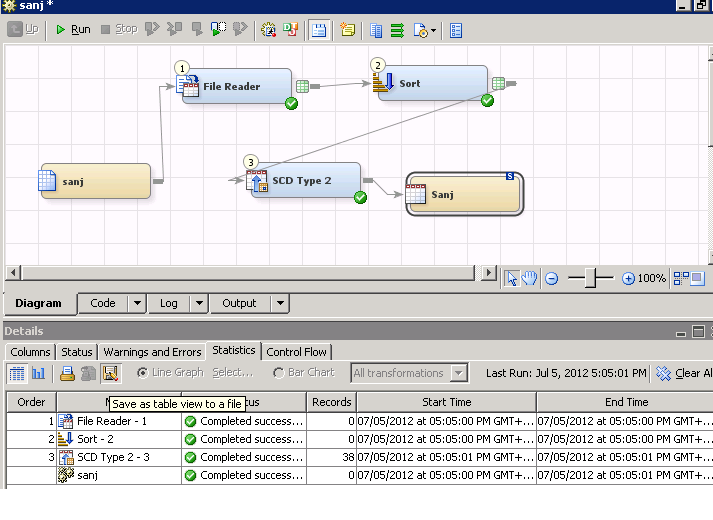This screenshot has height=520, width=713.
Task: Click the zoom slider handle
Action: click(590, 279)
